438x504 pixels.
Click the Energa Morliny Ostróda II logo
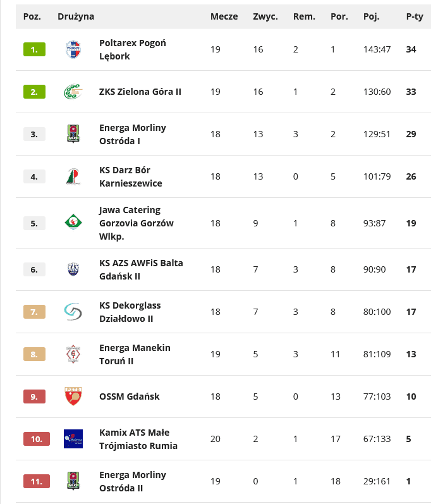pos(73,481)
